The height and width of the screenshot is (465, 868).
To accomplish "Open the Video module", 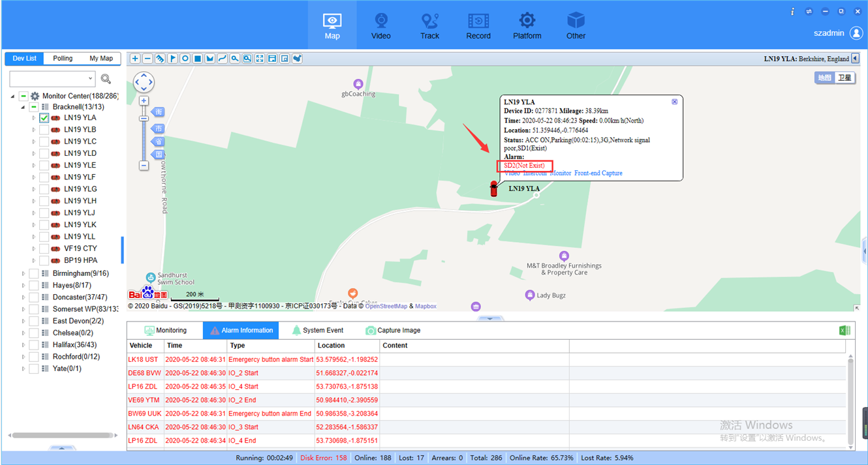I will tap(381, 26).
